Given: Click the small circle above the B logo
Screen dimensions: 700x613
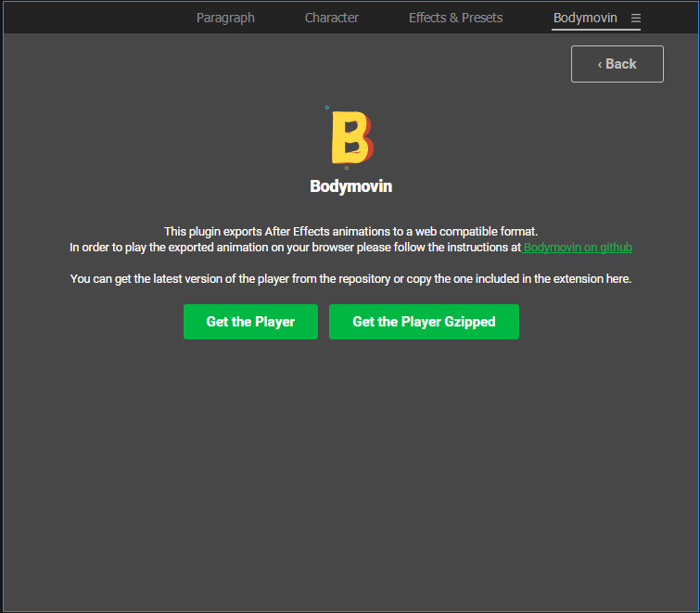Looking at the screenshot, I should (327, 108).
